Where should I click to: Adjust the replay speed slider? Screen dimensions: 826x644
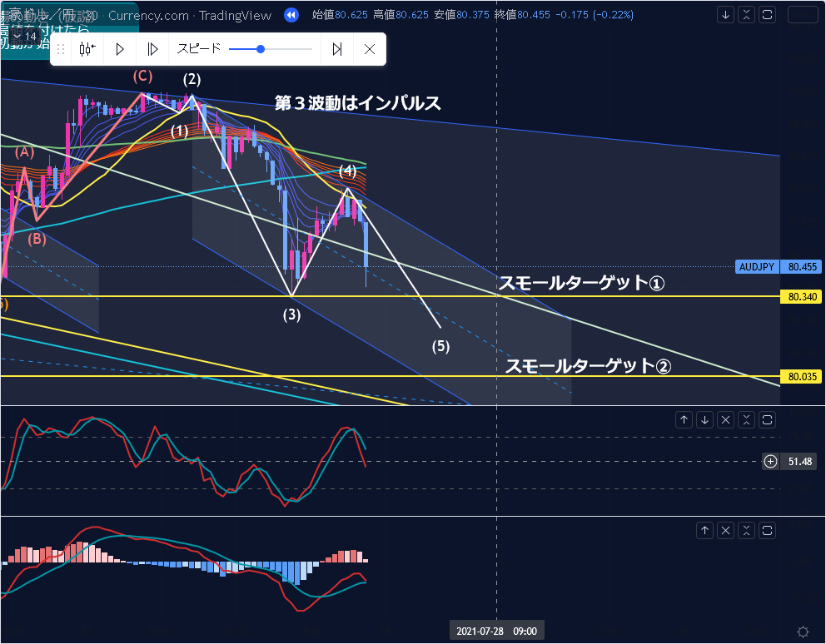coord(261,49)
